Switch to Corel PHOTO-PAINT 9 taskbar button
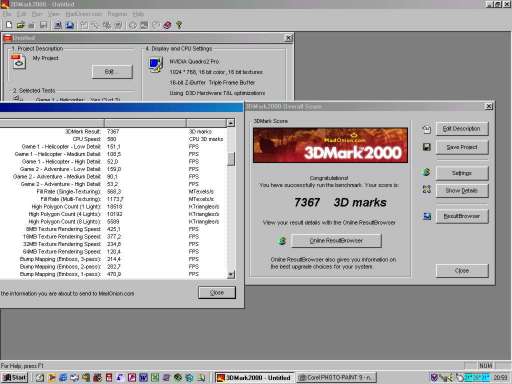This screenshot has height=384, width=512. coord(336,377)
